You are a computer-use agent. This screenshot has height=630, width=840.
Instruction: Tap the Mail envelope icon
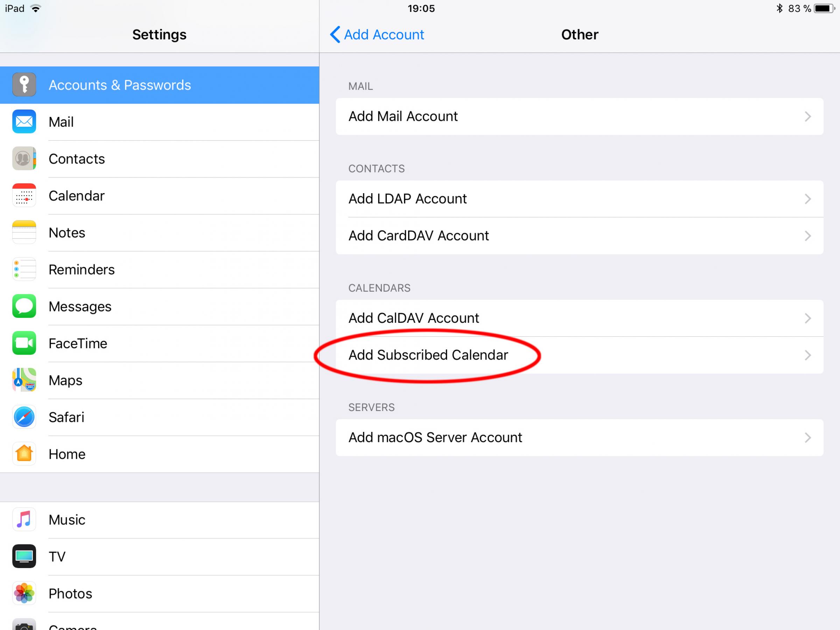(x=24, y=121)
